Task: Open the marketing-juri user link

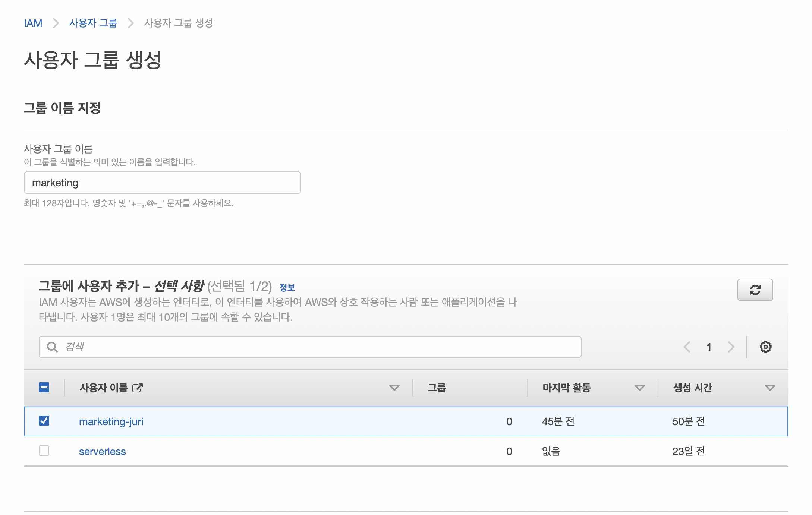Action: (x=111, y=421)
